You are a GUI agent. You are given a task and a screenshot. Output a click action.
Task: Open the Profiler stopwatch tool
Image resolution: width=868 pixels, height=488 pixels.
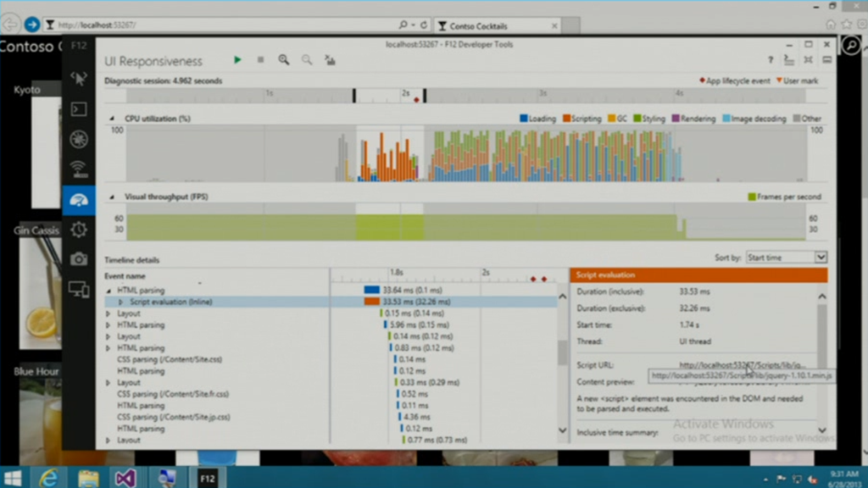coord(79,229)
